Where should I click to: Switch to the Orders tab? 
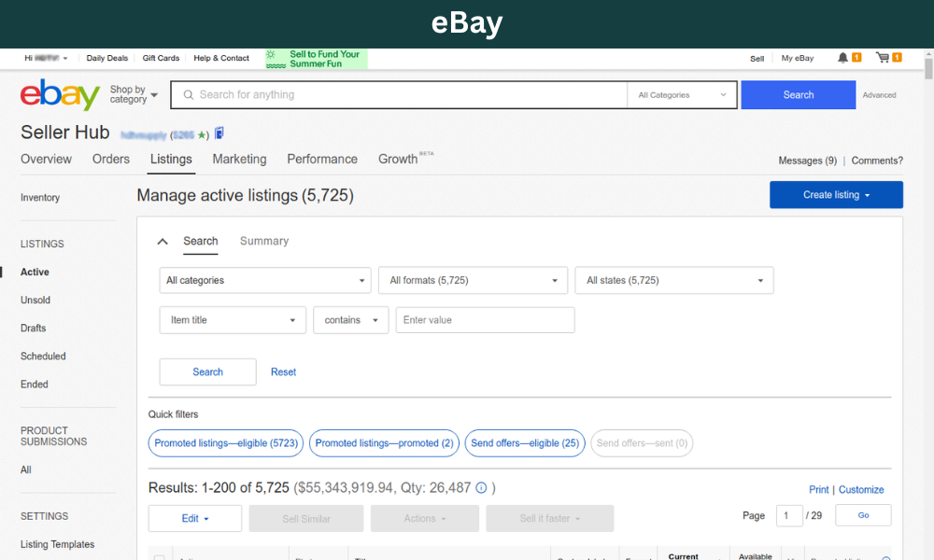pos(111,160)
